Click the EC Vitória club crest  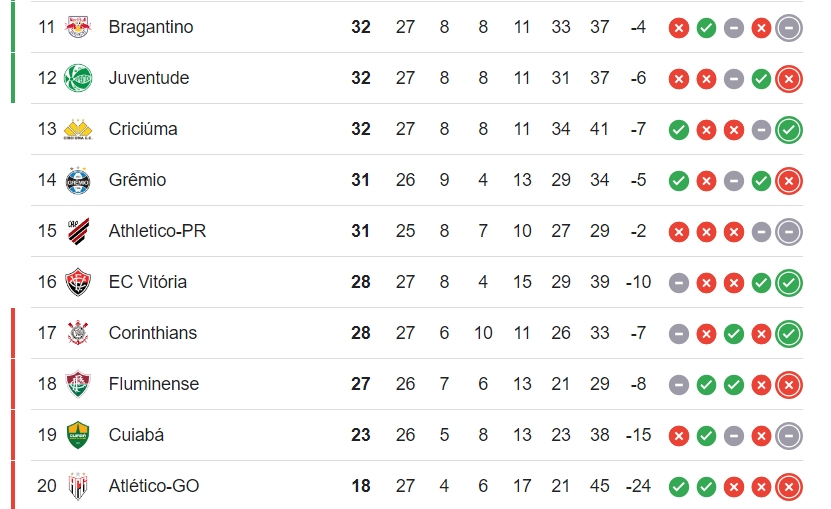[x=78, y=282]
